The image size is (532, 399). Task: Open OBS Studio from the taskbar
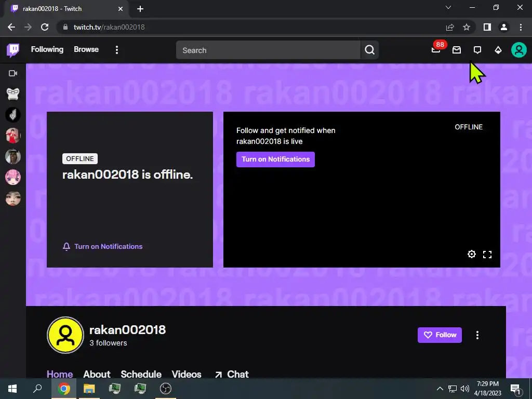coord(166,389)
